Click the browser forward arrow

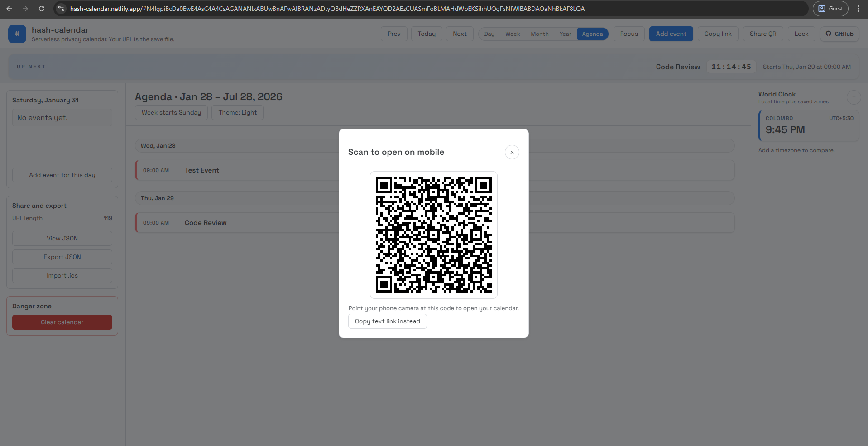click(x=25, y=9)
